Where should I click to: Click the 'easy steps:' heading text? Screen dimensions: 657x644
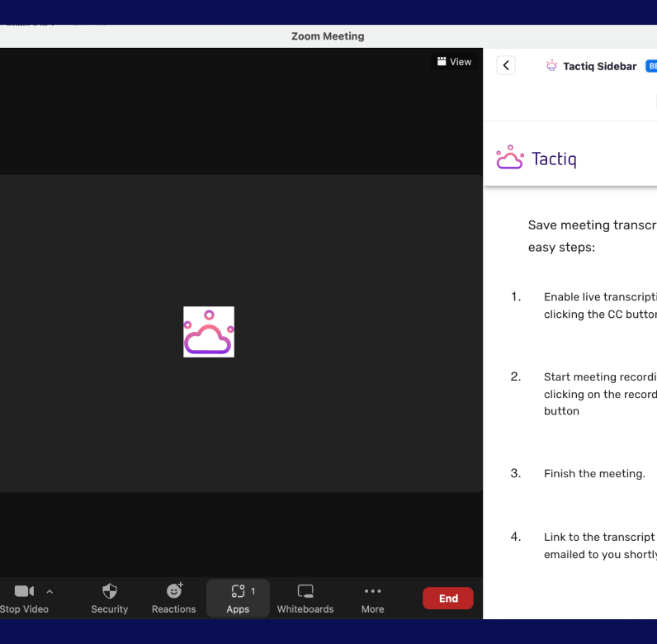point(561,248)
